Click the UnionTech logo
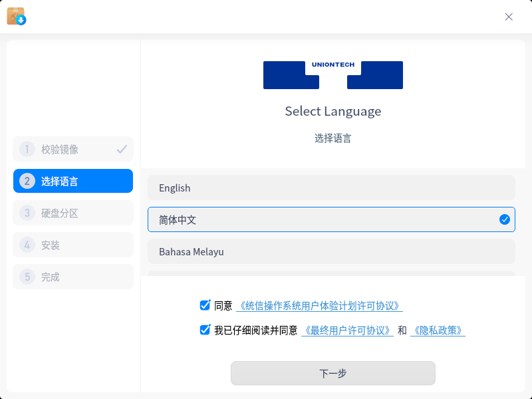Viewport: 532px width, 399px height. (x=333, y=75)
